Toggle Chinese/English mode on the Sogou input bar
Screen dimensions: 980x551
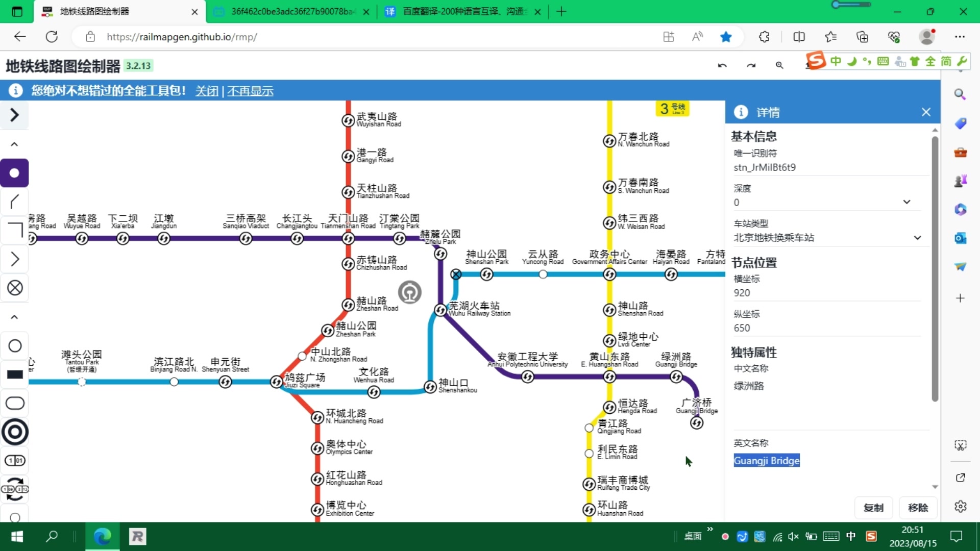coord(836,61)
